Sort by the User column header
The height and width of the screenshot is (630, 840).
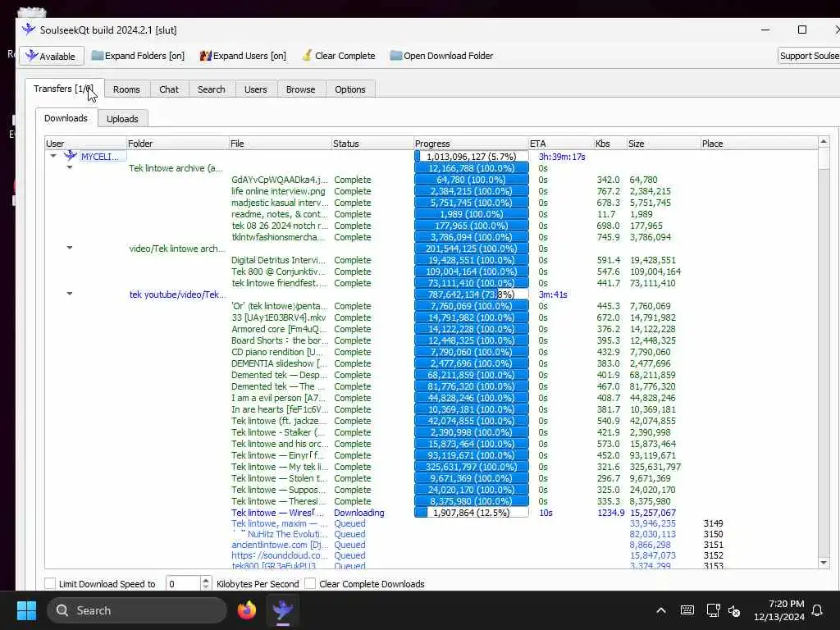pos(85,143)
